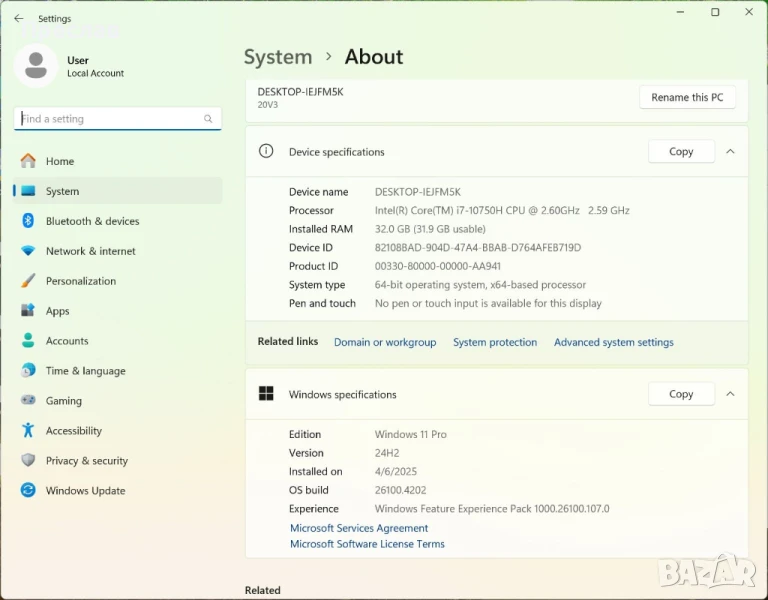Copy the Windows specifications
The image size is (768, 600).
coord(681,394)
